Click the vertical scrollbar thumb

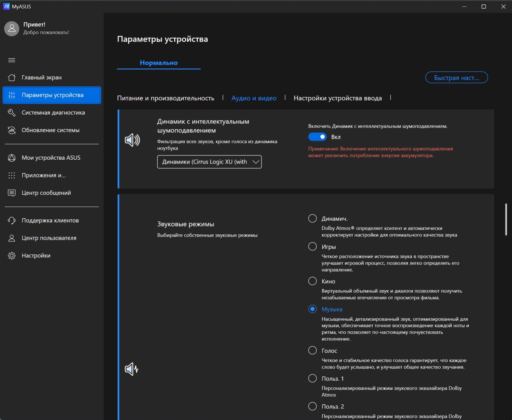click(506, 219)
